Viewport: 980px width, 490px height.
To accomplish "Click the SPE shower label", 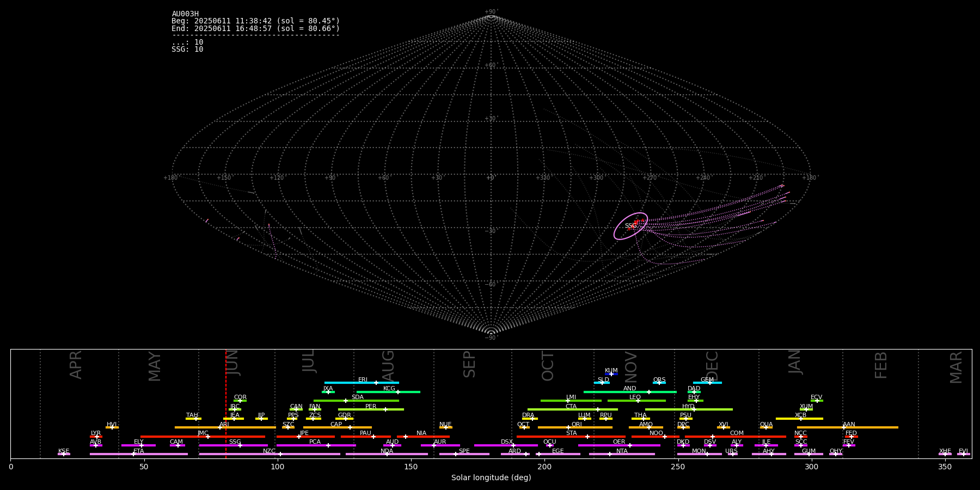I will pyautogui.click(x=464, y=451).
